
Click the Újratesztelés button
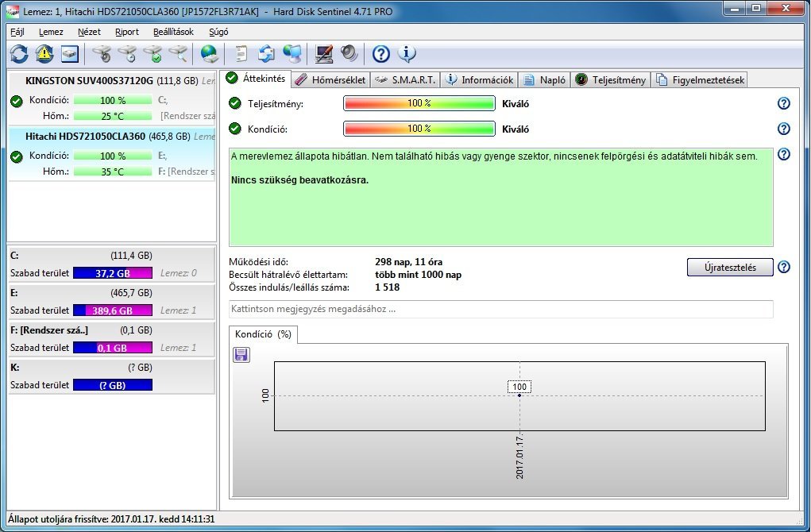(x=730, y=268)
